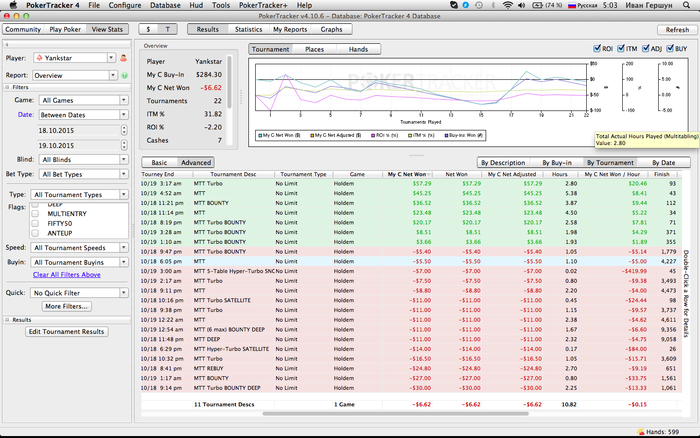Collapse the Filters section
The width and height of the screenshot is (700, 438).
[x=7, y=87]
